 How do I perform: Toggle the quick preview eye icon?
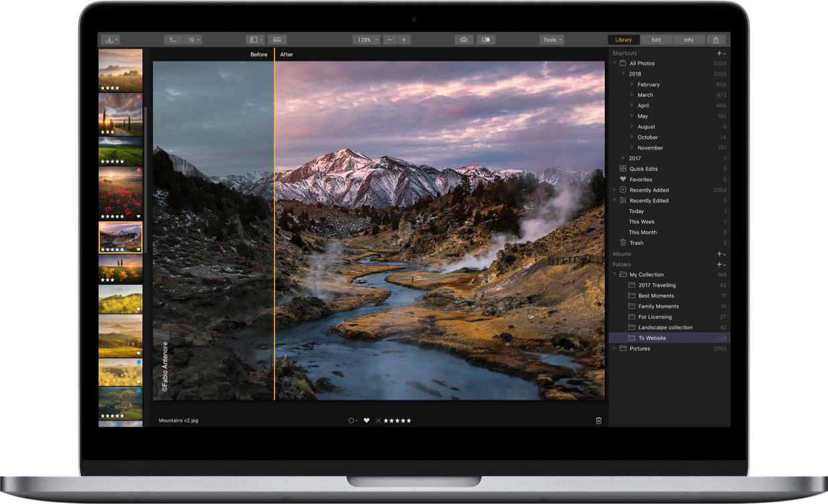[464, 40]
